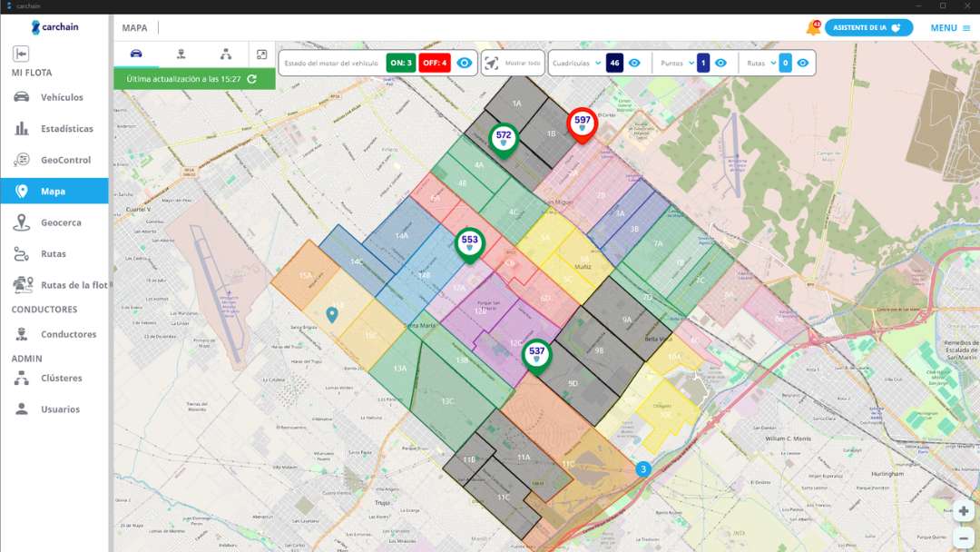Select the vehicles filter tab icon
This screenshot has width=980, height=552.
tap(136, 54)
